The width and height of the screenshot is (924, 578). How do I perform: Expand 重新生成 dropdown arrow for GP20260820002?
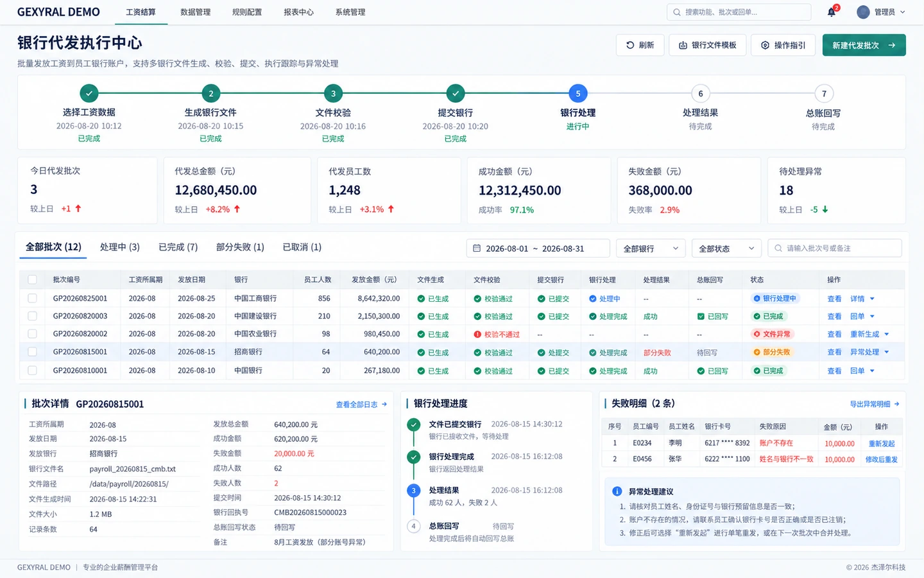pyautogui.click(x=887, y=334)
